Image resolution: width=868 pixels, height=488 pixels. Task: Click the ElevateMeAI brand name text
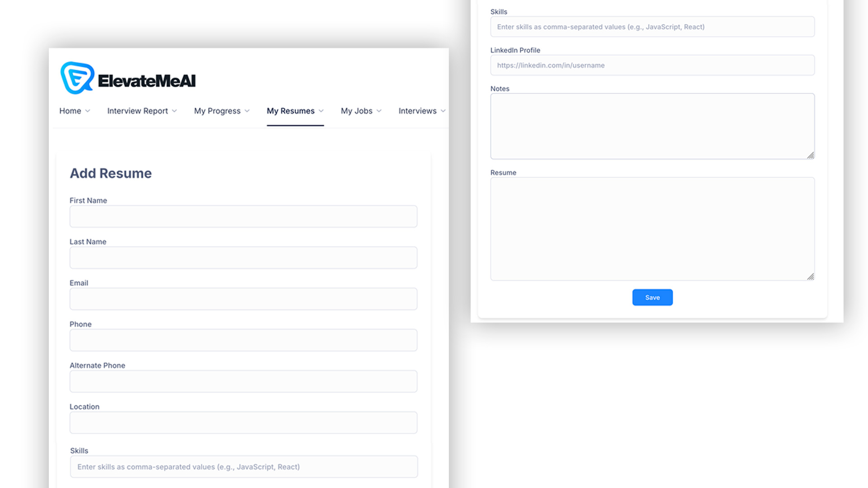[146, 81]
